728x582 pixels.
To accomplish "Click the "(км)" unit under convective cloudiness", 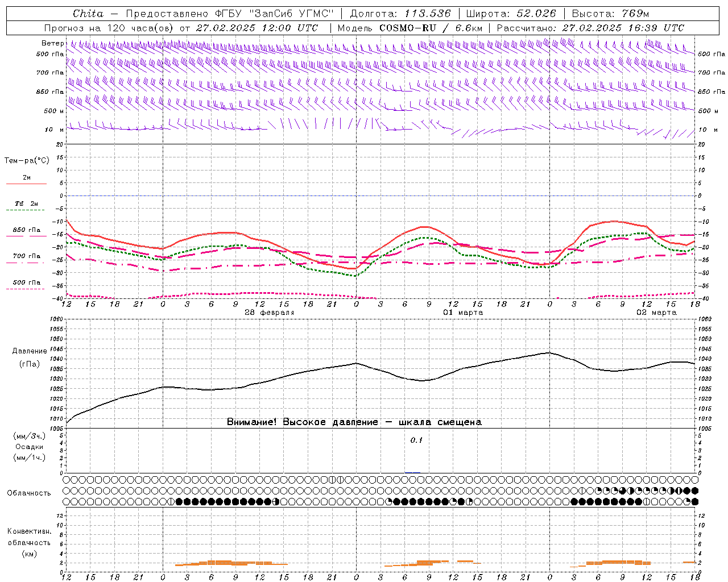I will (x=29, y=553).
